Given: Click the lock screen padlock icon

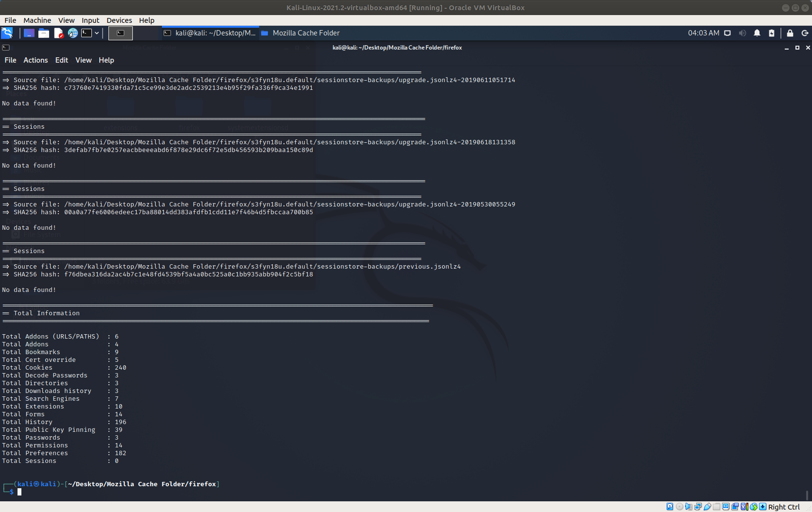Looking at the screenshot, I should (x=790, y=33).
